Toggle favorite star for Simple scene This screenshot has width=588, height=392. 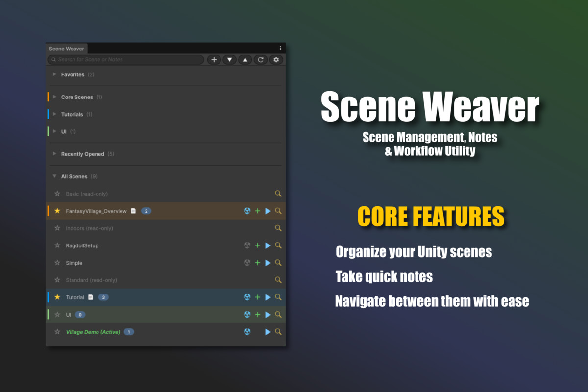(57, 263)
